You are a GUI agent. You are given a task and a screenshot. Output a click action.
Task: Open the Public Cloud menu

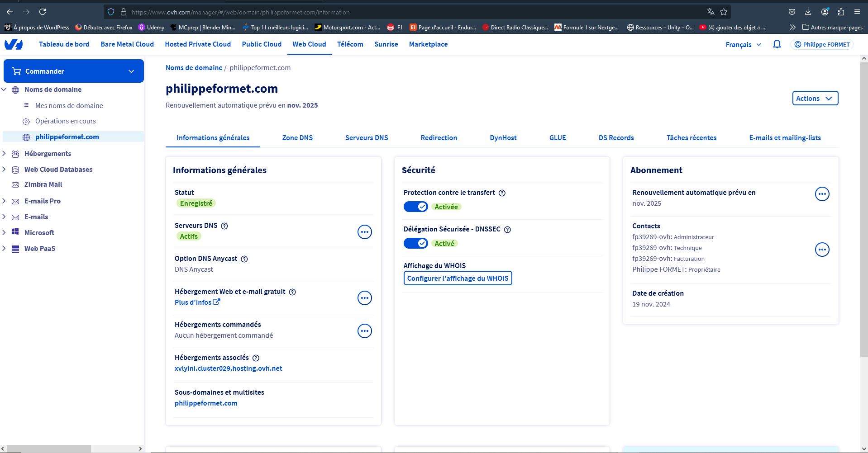(261, 44)
